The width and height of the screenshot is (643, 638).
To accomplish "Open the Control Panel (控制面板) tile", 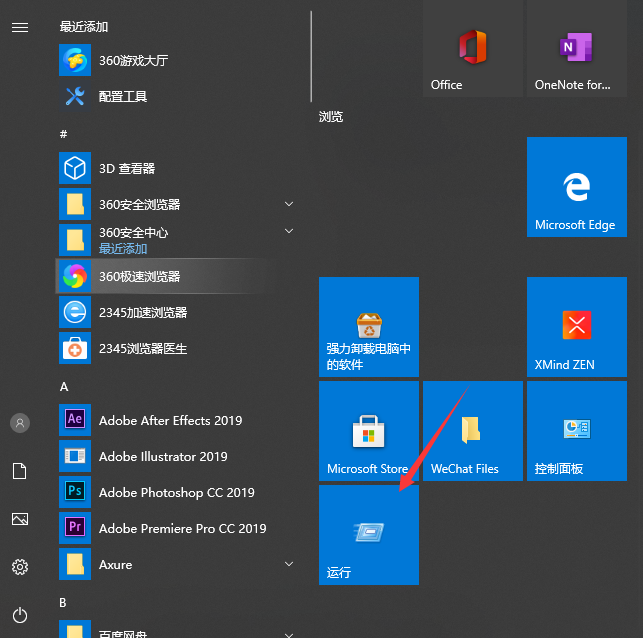I will coord(576,431).
